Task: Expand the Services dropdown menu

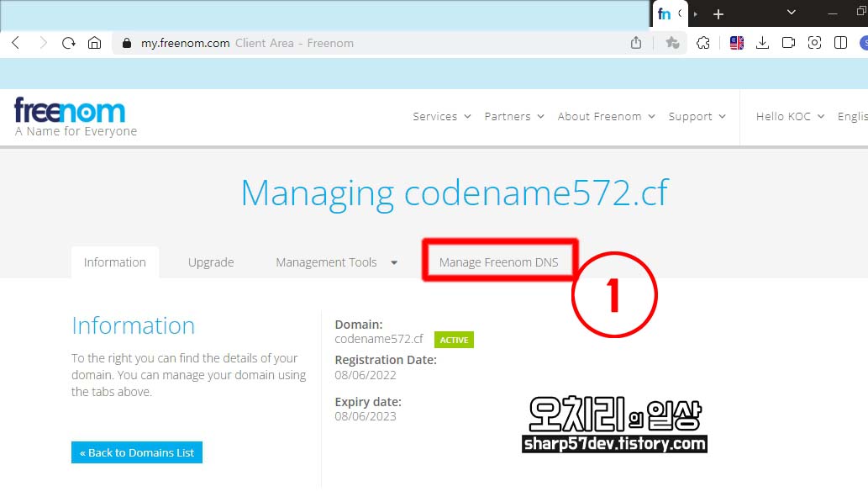Action: pyautogui.click(x=442, y=116)
